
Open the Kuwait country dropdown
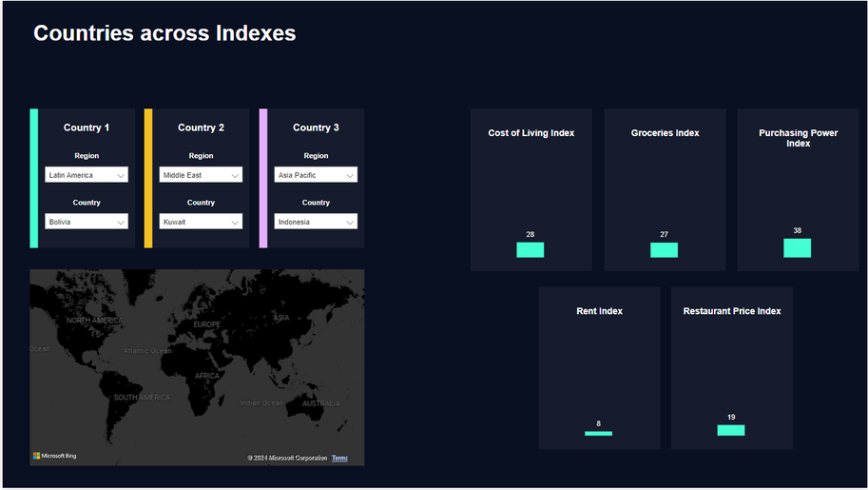(x=201, y=222)
